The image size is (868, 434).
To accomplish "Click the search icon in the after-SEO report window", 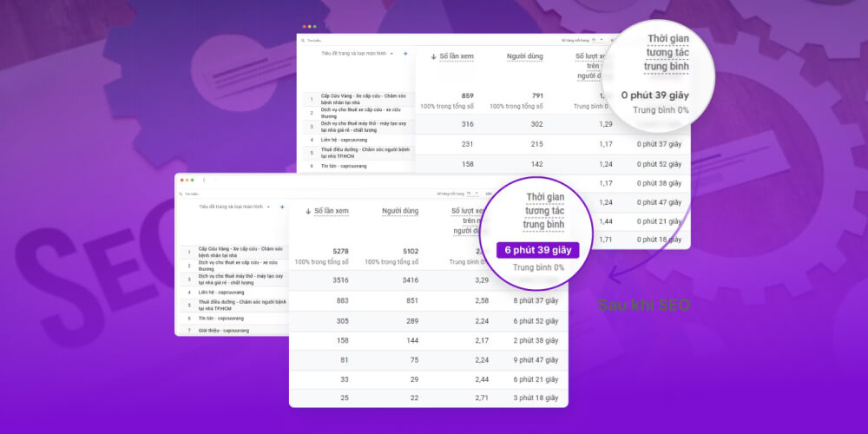I will click(181, 194).
